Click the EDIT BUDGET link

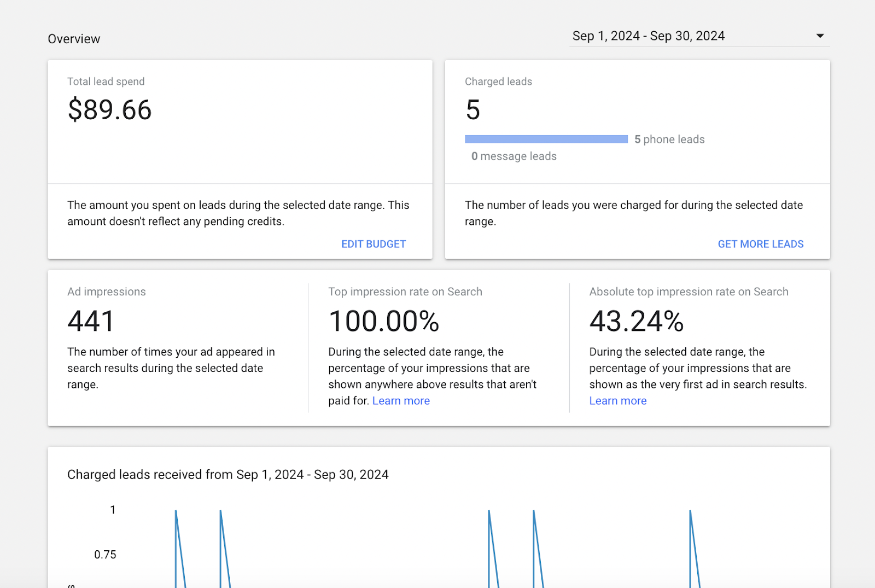tap(374, 244)
